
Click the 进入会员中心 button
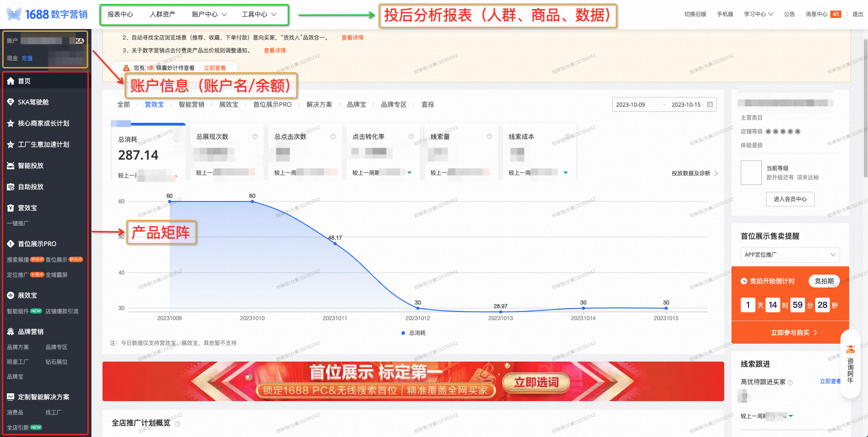[790, 199]
